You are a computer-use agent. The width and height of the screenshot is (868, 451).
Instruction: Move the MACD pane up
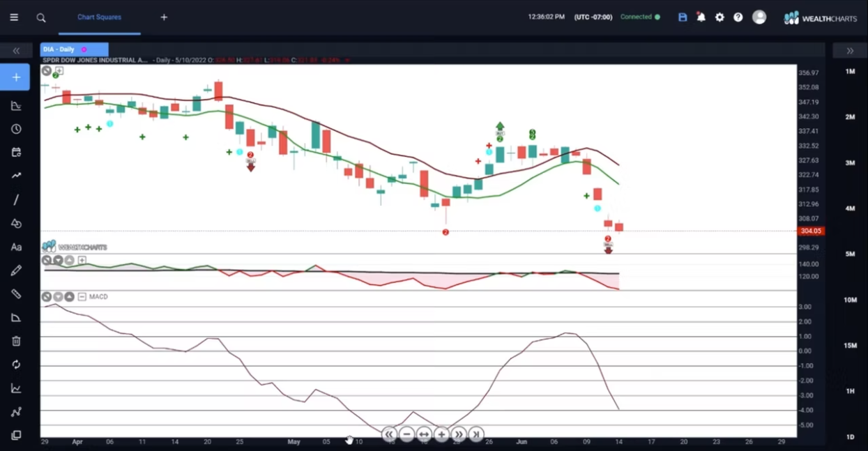click(70, 297)
